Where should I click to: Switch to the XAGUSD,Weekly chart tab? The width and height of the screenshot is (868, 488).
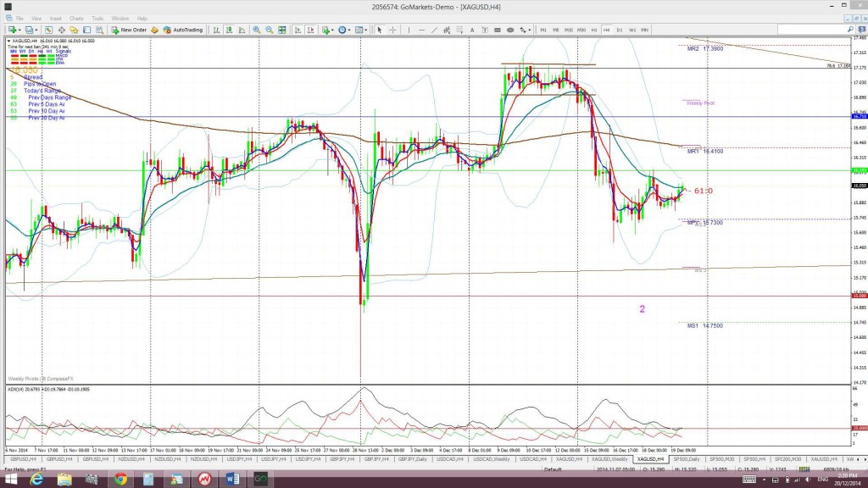pyautogui.click(x=609, y=459)
